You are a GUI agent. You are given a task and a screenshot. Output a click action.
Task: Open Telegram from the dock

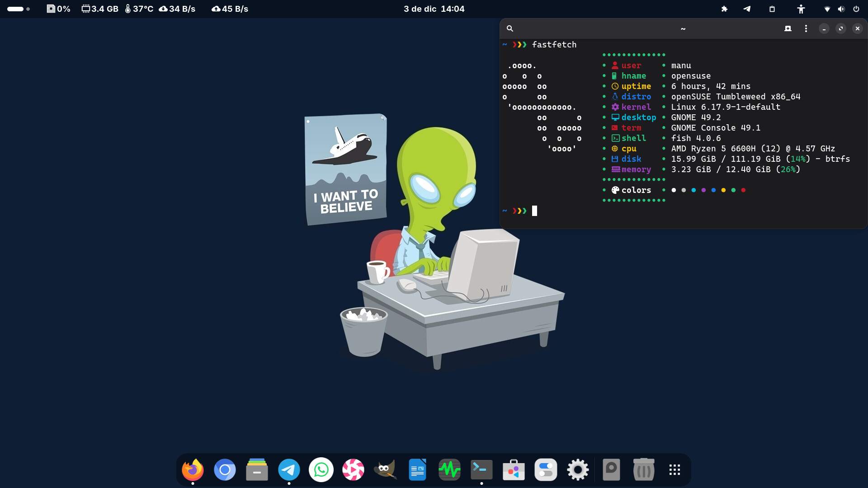click(289, 470)
